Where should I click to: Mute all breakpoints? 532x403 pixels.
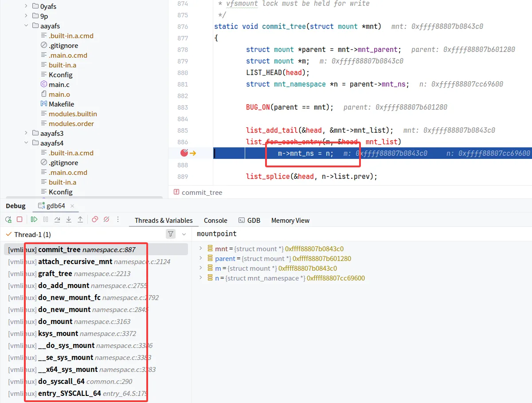pos(106,219)
